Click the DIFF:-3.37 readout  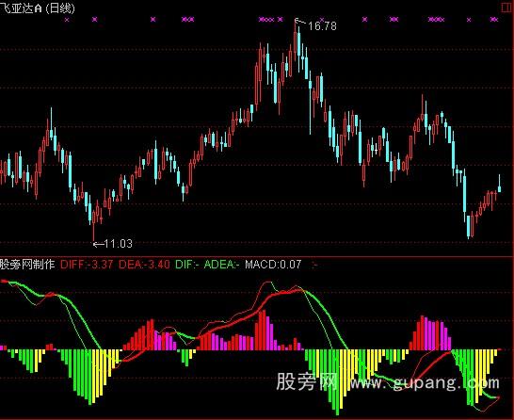(x=87, y=265)
